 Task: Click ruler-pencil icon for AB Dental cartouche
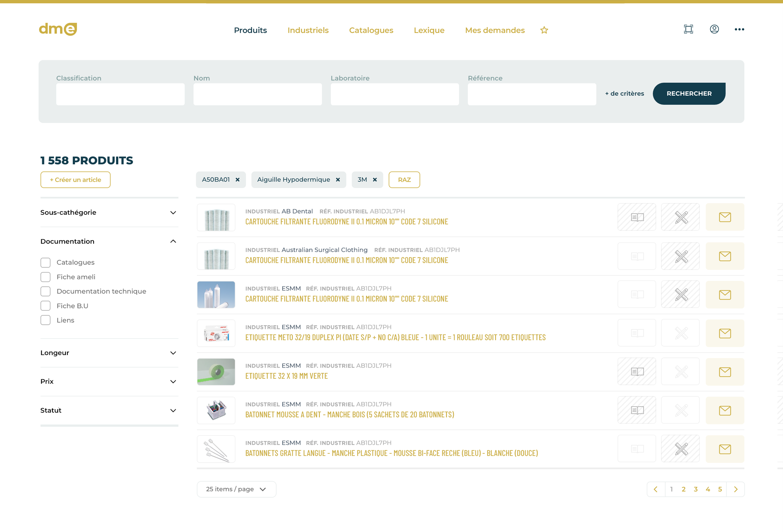click(680, 217)
